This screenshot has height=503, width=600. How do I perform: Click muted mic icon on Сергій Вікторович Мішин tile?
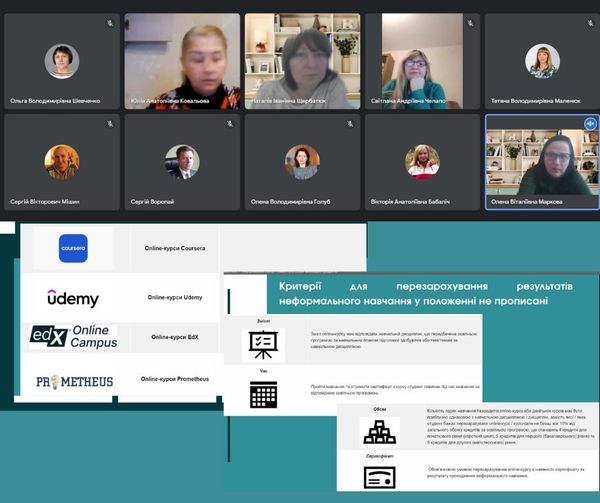pyautogui.click(x=108, y=124)
